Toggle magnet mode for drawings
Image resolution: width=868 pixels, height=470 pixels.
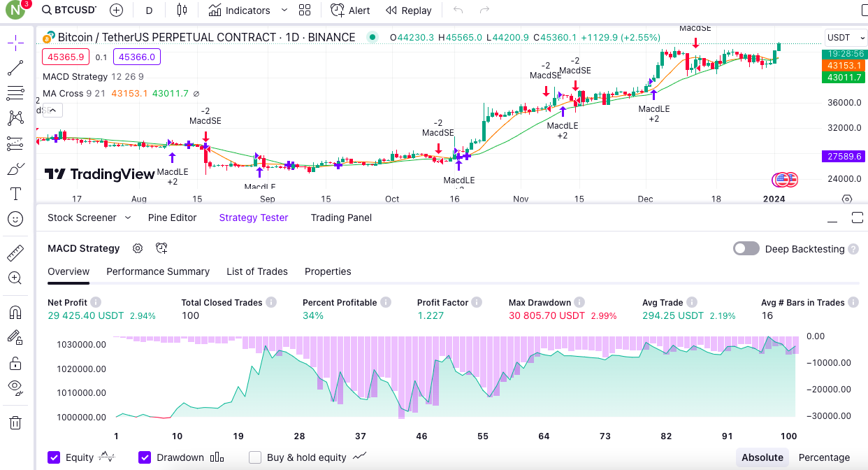point(15,311)
